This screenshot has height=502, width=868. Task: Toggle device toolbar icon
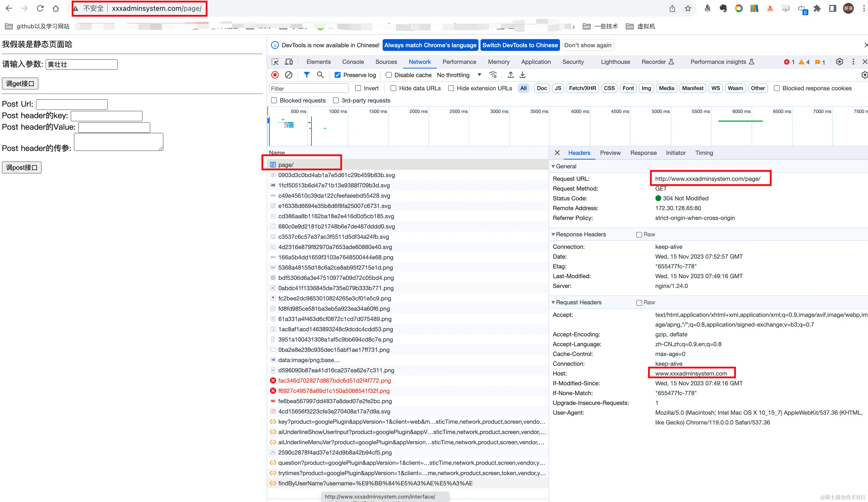[289, 62]
